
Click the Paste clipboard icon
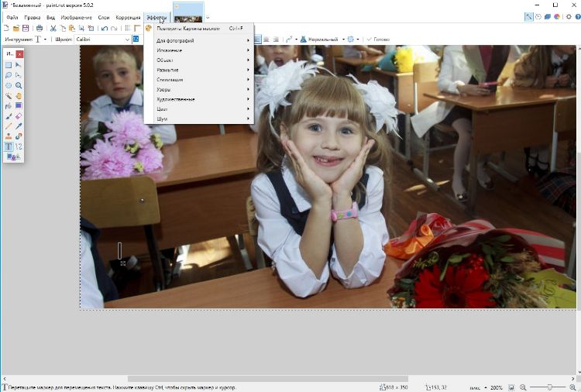click(72, 28)
